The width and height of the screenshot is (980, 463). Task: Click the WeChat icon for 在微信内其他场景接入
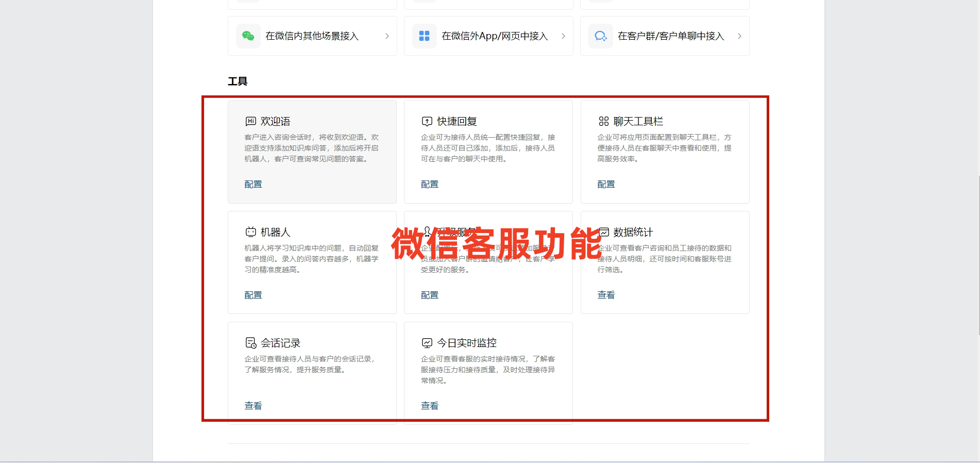[x=248, y=36]
